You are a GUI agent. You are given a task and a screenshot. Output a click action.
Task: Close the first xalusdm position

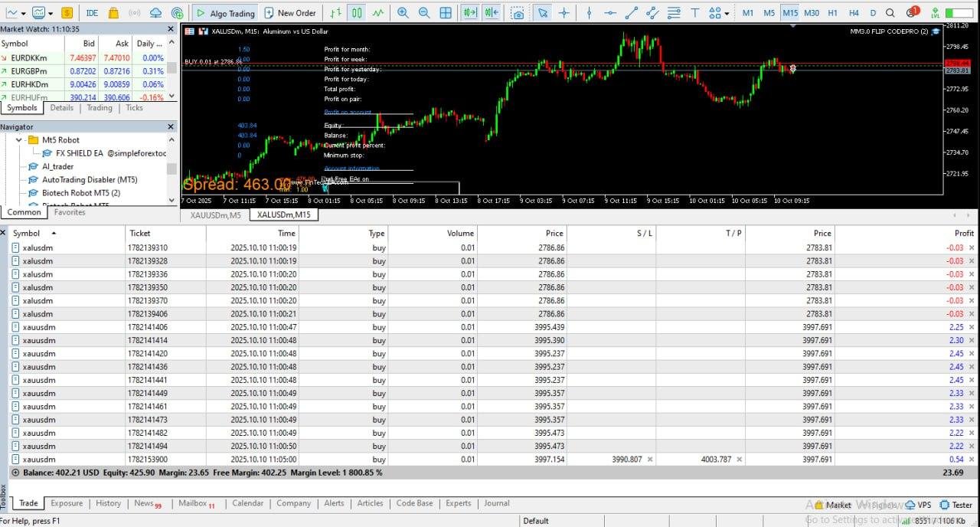pos(972,248)
